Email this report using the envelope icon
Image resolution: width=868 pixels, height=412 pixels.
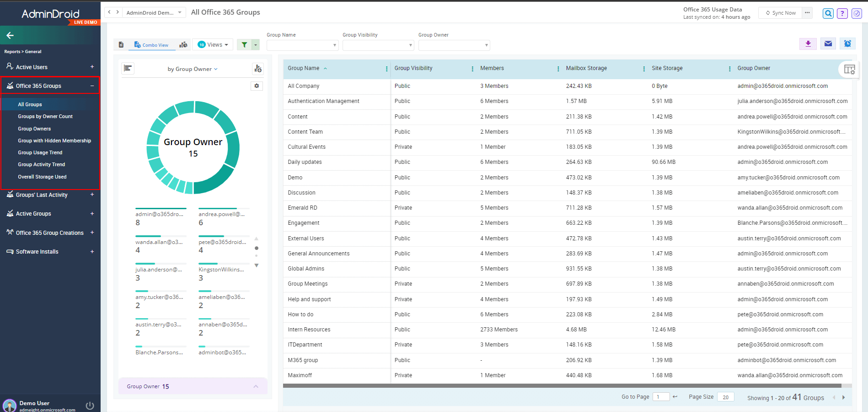pyautogui.click(x=828, y=44)
